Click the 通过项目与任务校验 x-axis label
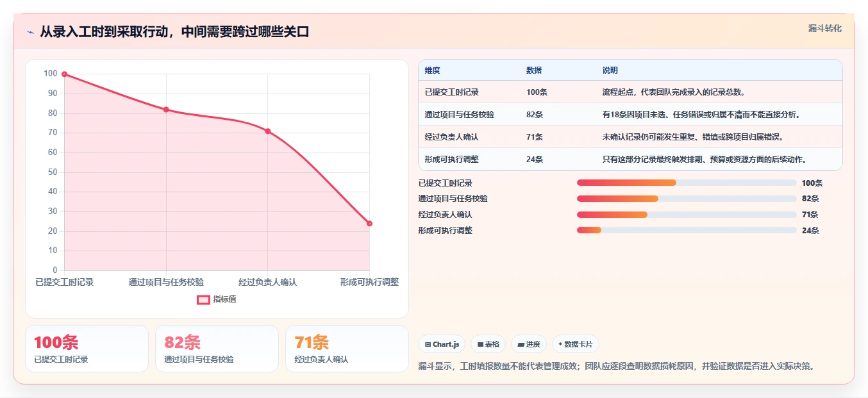This screenshot has width=868, height=398. [x=166, y=282]
